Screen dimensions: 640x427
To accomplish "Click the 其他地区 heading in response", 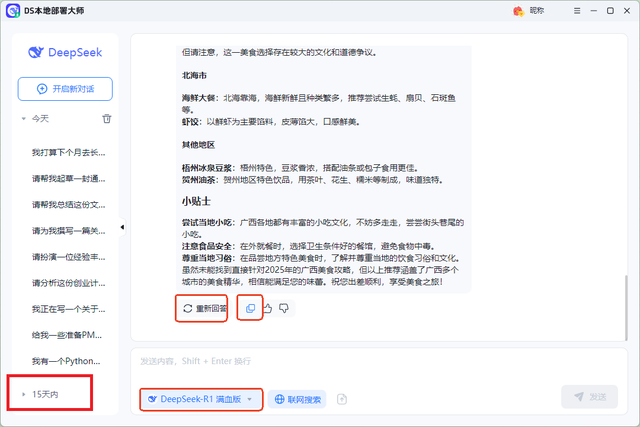I will [x=198, y=145].
